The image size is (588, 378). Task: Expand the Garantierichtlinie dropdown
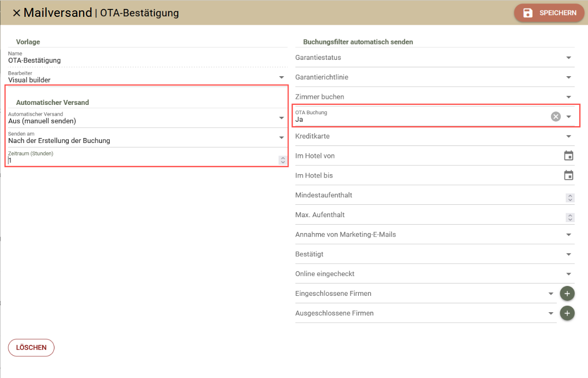[435, 77]
